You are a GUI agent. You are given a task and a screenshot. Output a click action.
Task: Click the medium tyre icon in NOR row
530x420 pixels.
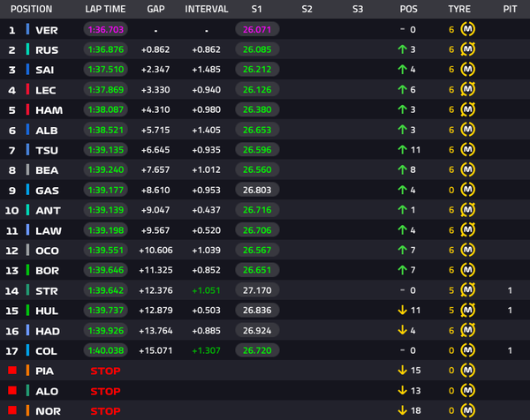[x=468, y=410]
